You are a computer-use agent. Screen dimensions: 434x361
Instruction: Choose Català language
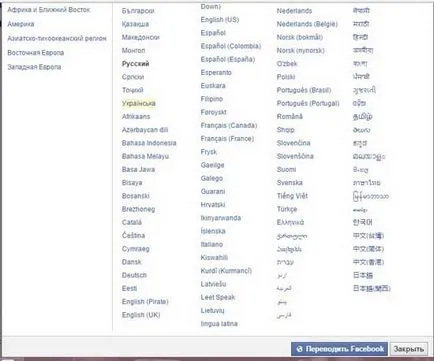132,222
